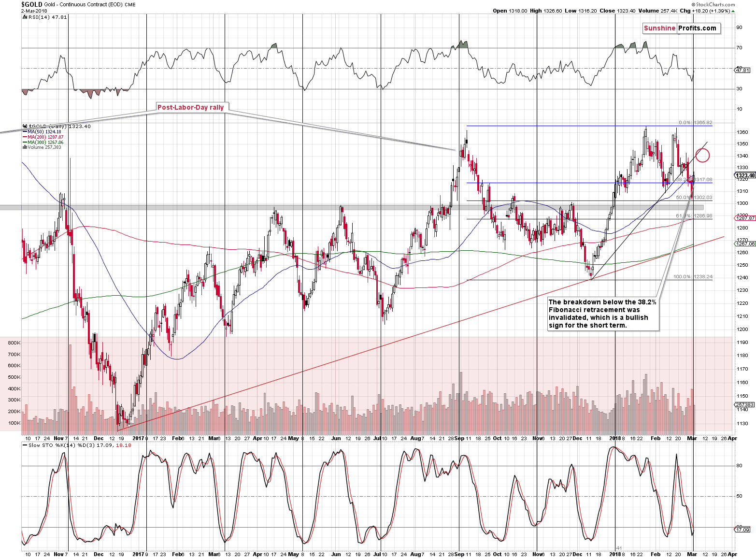Click the candlestick icon beside $GOLD (Daily)

tap(25, 126)
